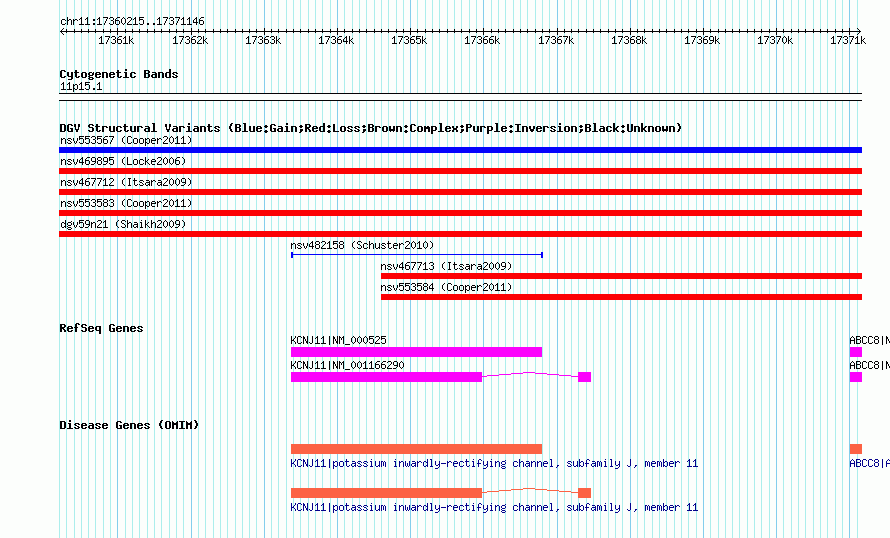Click the upper ABCC8 RefSeq label

tap(869, 341)
